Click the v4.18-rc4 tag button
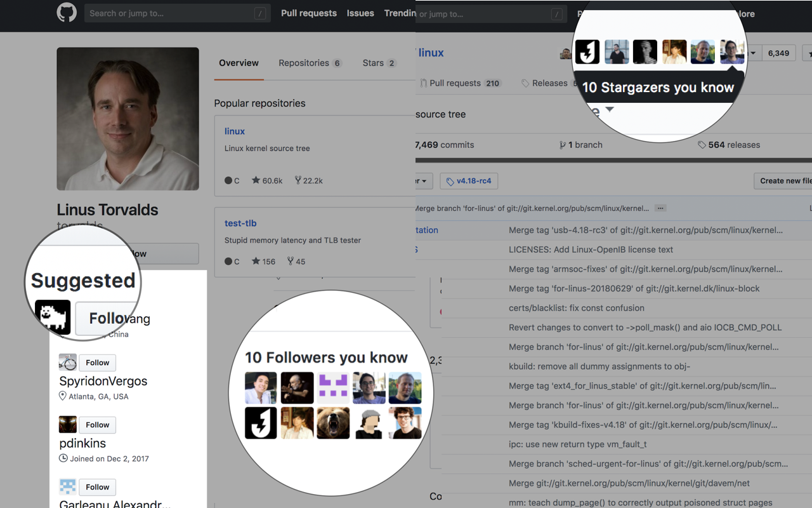The width and height of the screenshot is (812, 508). [469, 181]
